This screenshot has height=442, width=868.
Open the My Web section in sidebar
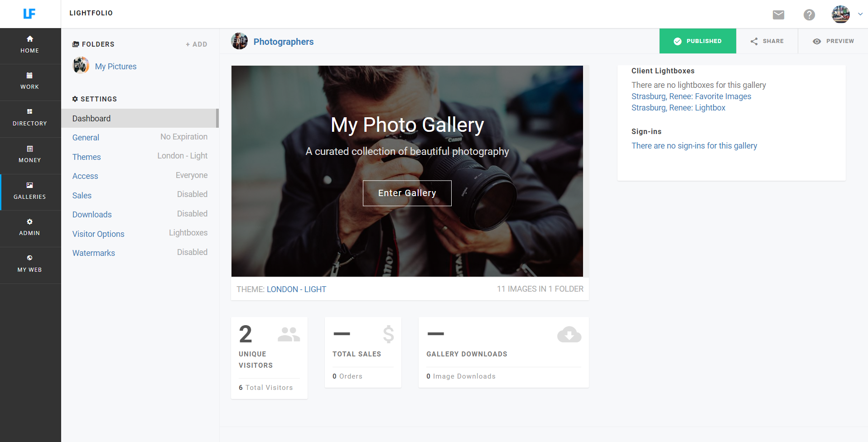tap(30, 265)
